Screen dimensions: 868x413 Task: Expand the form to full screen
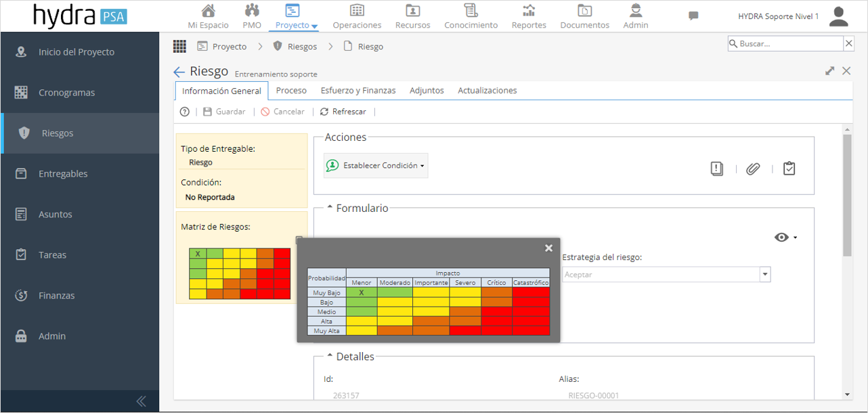pyautogui.click(x=830, y=70)
